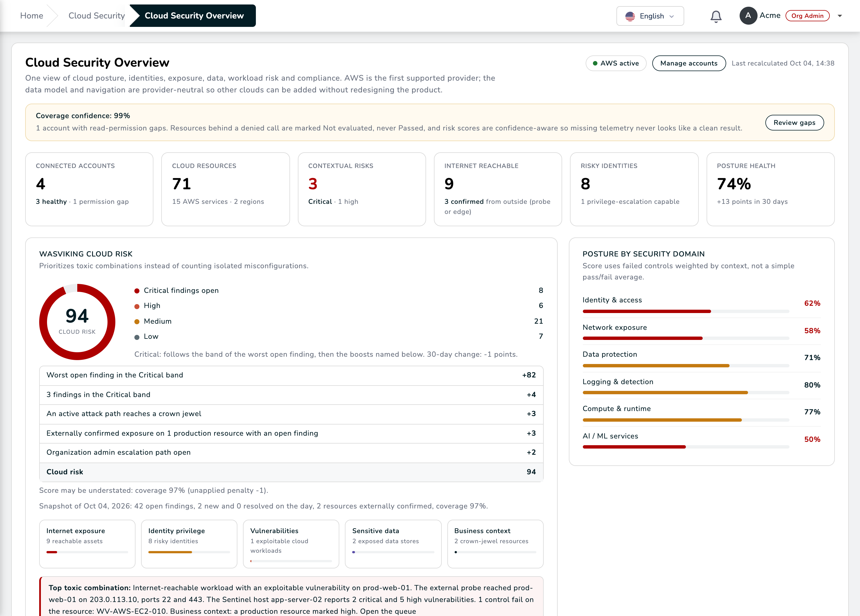Open the Cloud Resources card
Viewport: 860px width, 616px height.
click(225, 189)
